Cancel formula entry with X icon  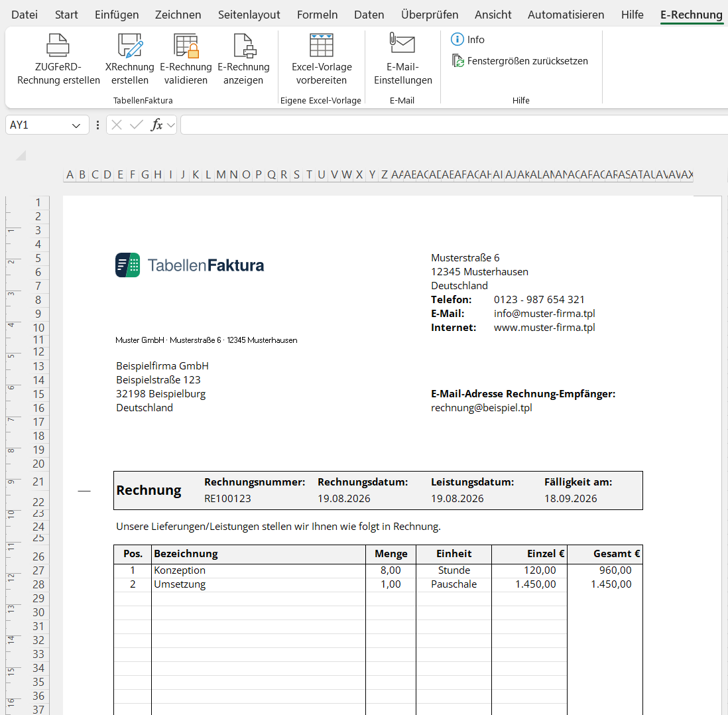point(117,125)
